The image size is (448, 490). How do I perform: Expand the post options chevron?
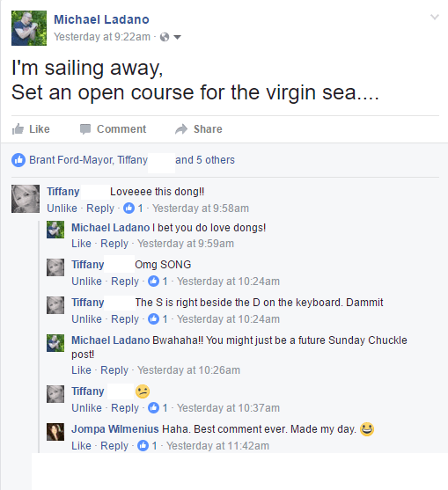pyautogui.click(x=435, y=17)
